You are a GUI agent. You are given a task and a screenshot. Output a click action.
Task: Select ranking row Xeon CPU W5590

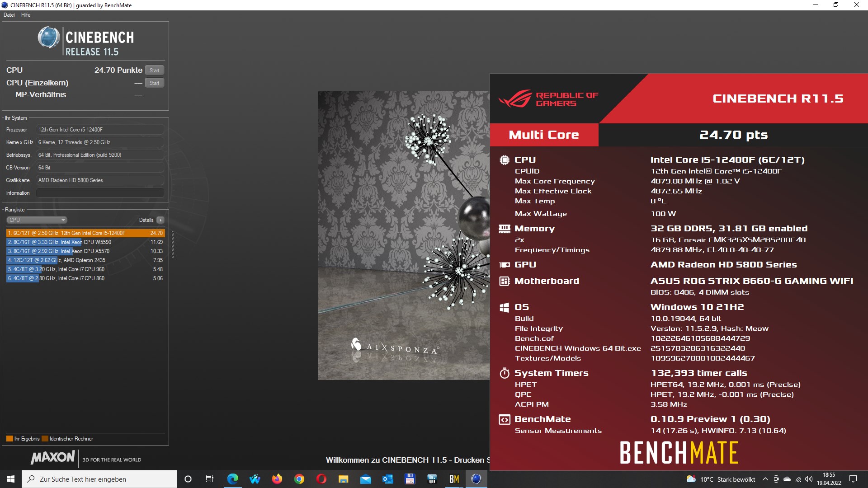coord(85,242)
